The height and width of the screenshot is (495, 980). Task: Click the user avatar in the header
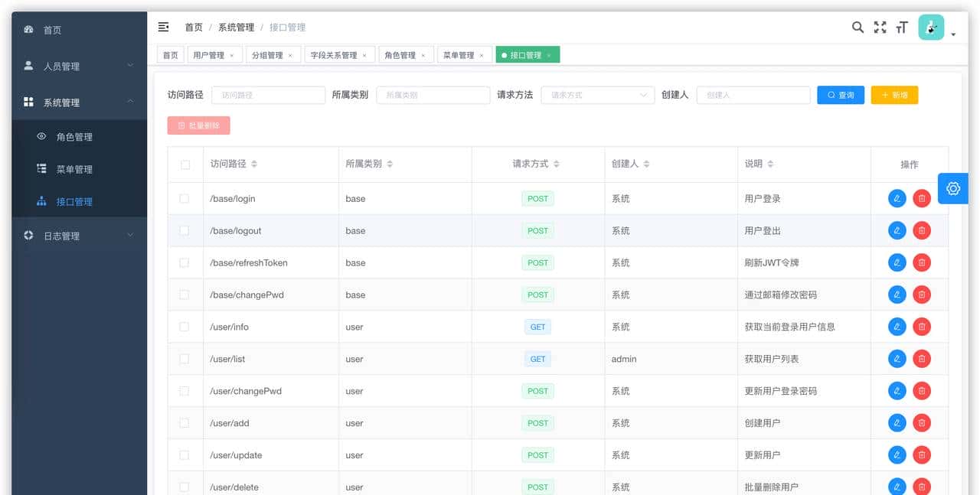point(930,27)
